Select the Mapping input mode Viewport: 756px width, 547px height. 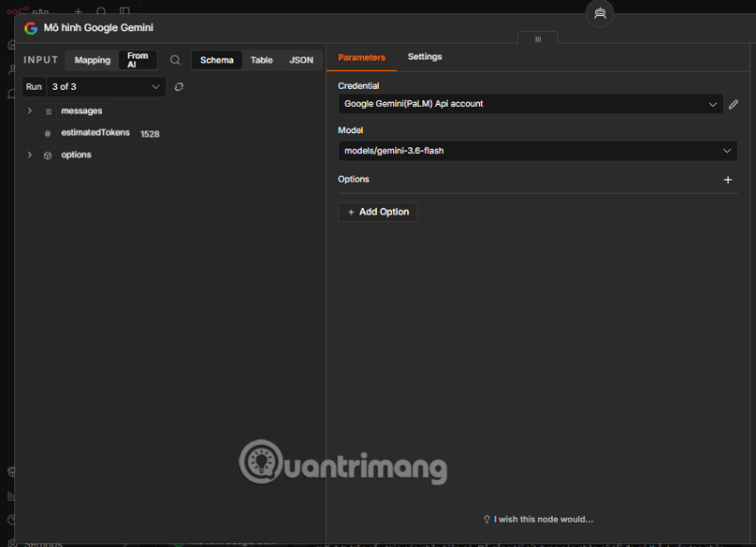[93, 60]
